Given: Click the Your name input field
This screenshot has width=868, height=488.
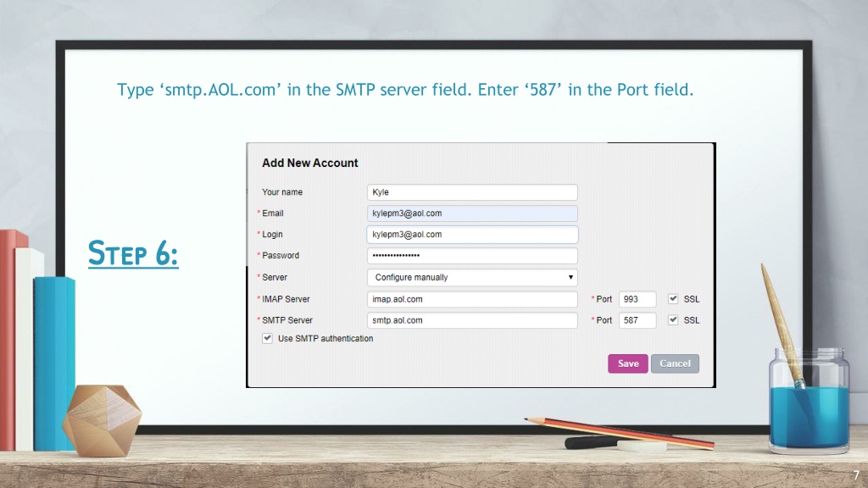Looking at the screenshot, I should click(x=472, y=192).
